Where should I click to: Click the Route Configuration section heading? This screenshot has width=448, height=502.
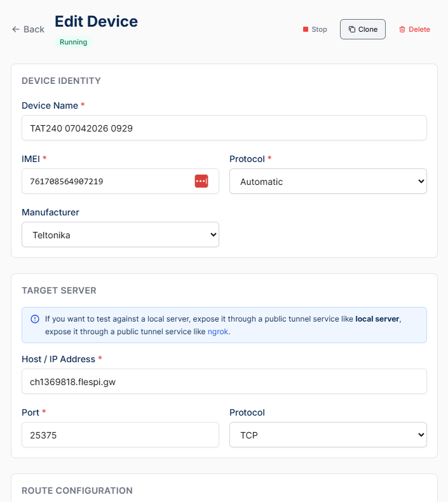click(x=77, y=491)
